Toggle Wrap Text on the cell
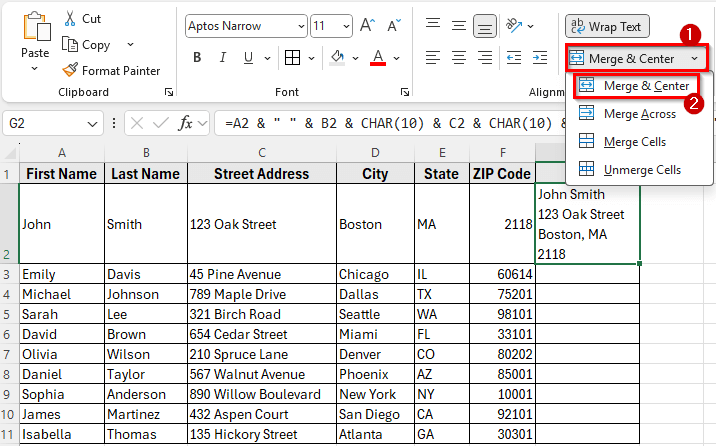The image size is (716, 446). pos(607,27)
